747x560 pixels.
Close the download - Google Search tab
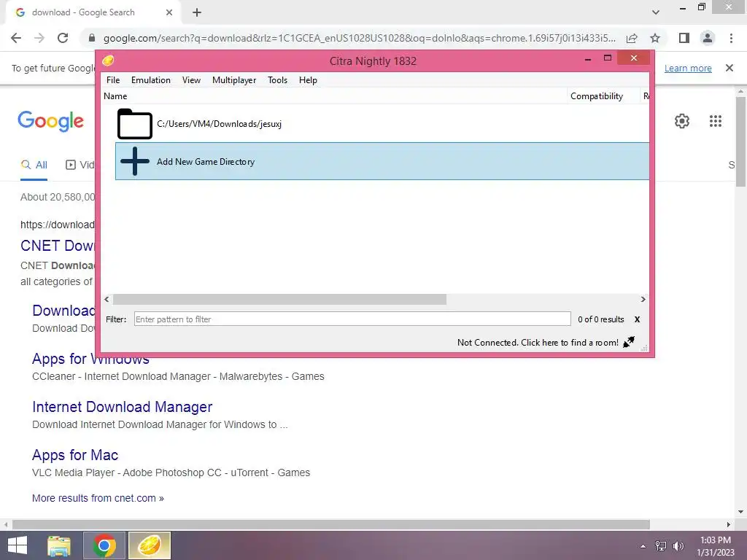click(x=169, y=12)
